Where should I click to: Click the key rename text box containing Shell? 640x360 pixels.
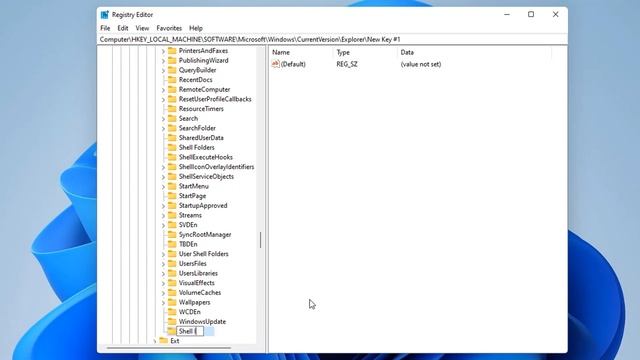pyautogui.click(x=190, y=331)
